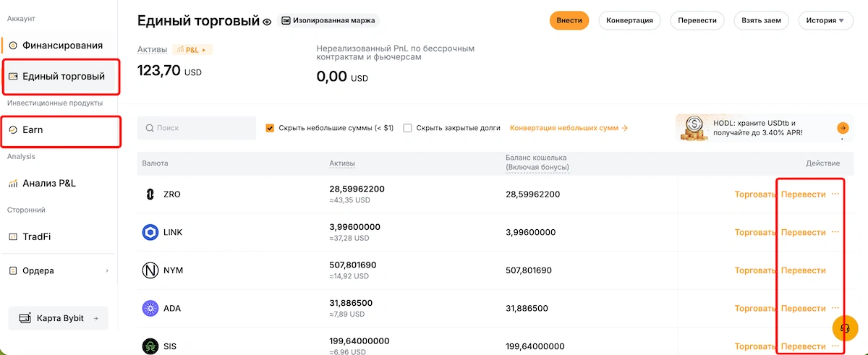The height and width of the screenshot is (355, 868).
Task: Click the Анализ P&L chart icon
Action: (13, 183)
